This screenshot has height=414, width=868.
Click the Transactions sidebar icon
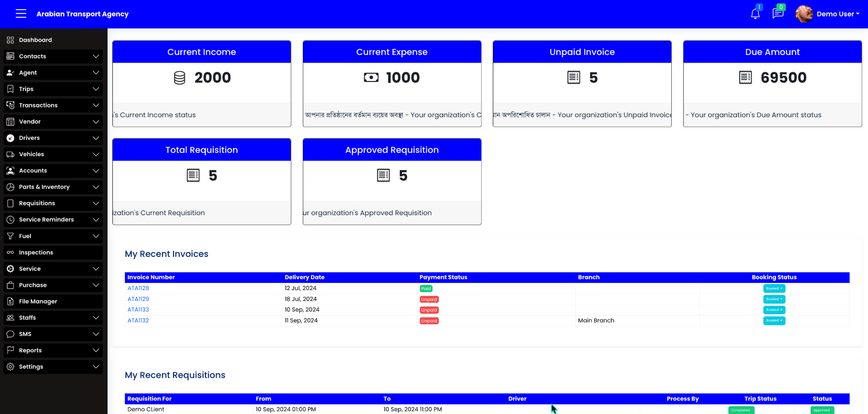click(10, 105)
